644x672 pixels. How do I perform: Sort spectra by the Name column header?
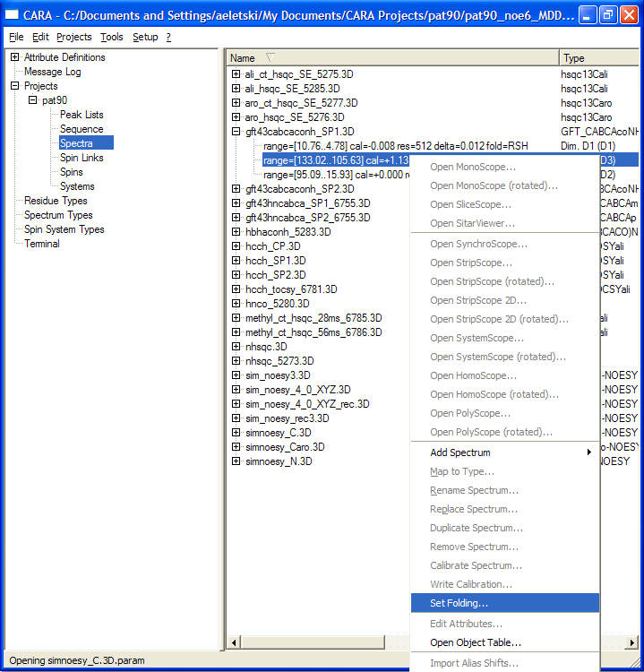coord(392,58)
